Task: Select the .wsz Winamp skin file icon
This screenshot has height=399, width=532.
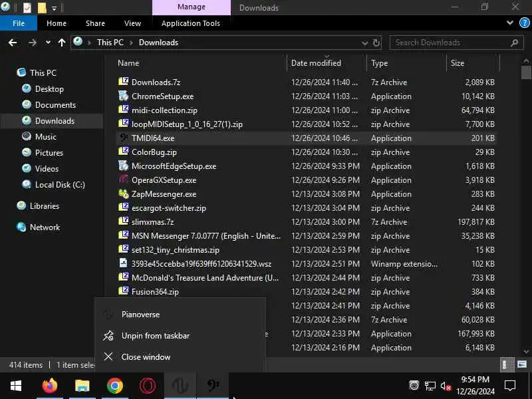Action: coord(124,263)
